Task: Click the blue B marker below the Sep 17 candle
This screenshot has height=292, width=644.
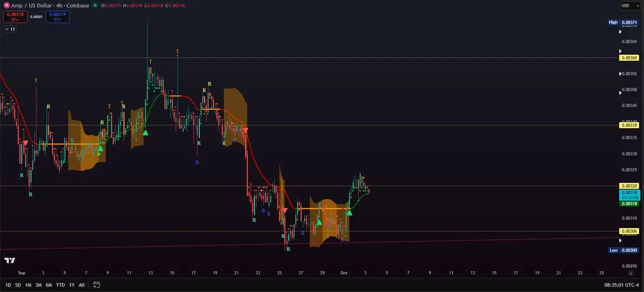Action: point(197,162)
